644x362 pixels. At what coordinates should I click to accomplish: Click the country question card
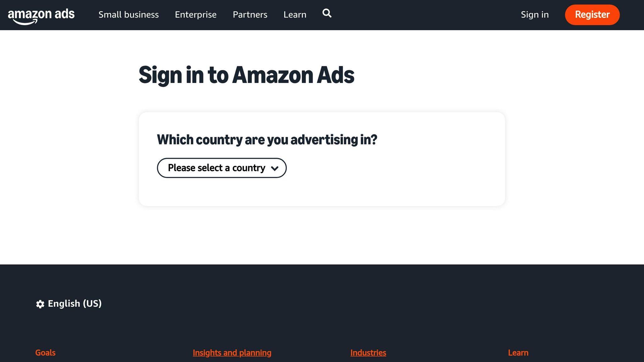(x=322, y=157)
